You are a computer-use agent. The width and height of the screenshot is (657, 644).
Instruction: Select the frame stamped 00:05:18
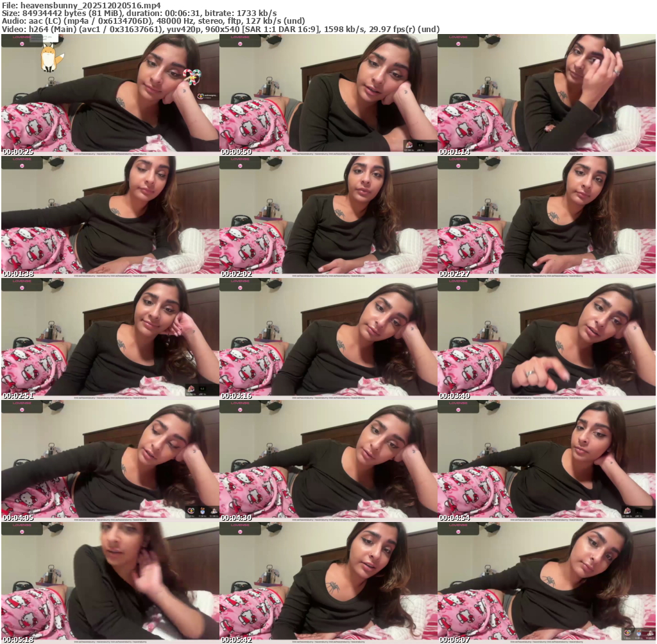(x=110, y=580)
